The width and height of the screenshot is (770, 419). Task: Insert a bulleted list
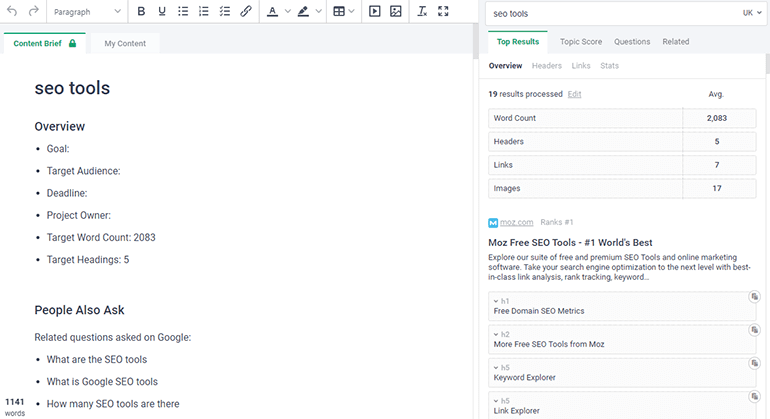183,12
